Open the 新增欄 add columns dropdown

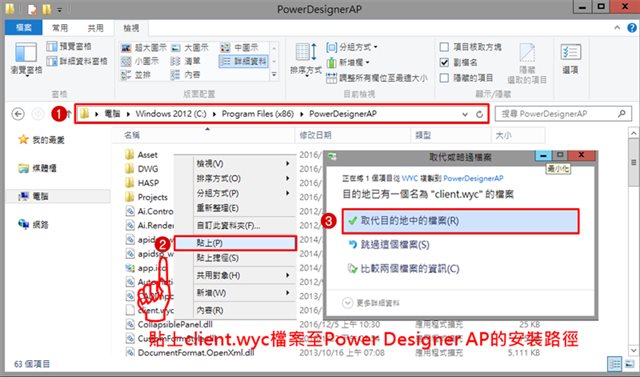tap(348, 62)
